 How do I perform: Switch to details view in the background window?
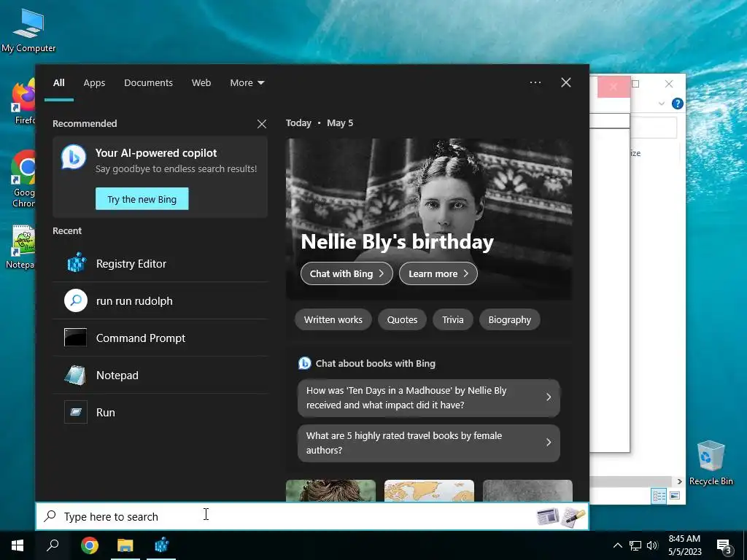click(x=659, y=496)
